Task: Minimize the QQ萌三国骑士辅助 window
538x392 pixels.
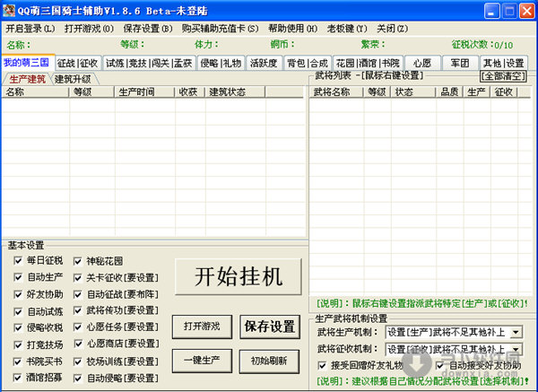Action: [x=491, y=11]
